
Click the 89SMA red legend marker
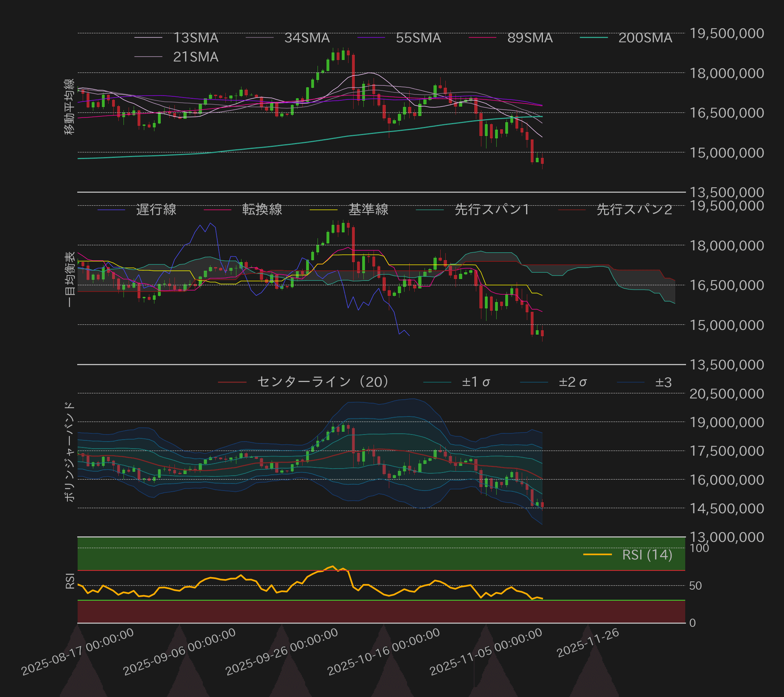[x=483, y=38]
